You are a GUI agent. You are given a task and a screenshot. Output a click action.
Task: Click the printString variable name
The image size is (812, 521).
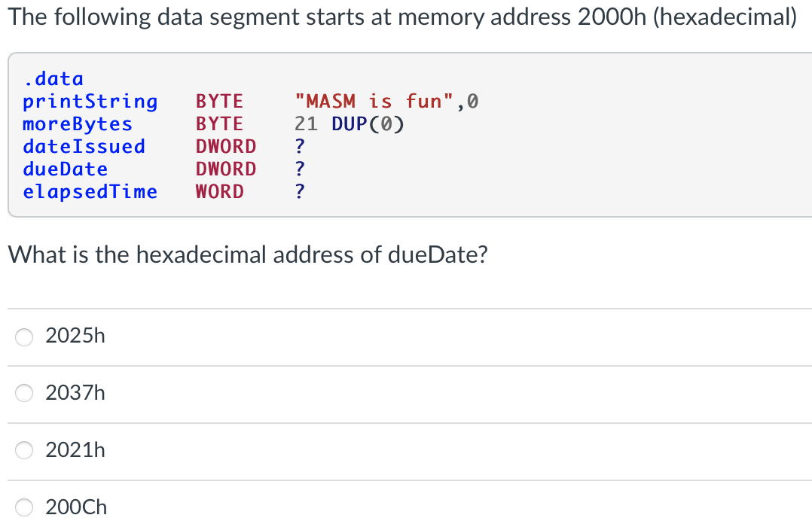[x=90, y=101]
